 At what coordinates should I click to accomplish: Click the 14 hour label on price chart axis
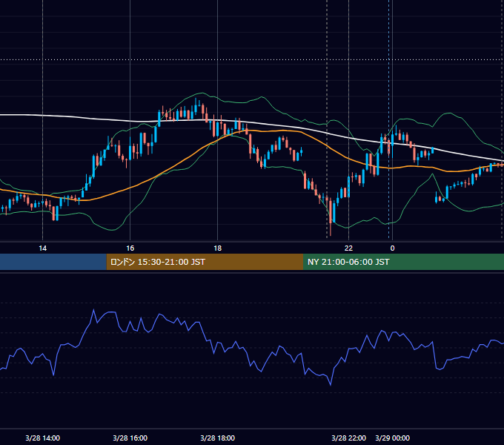click(x=42, y=248)
